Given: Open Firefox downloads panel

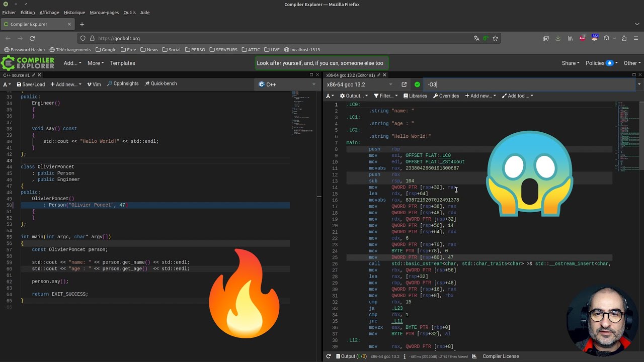Looking at the screenshot, I should (558, 38).
